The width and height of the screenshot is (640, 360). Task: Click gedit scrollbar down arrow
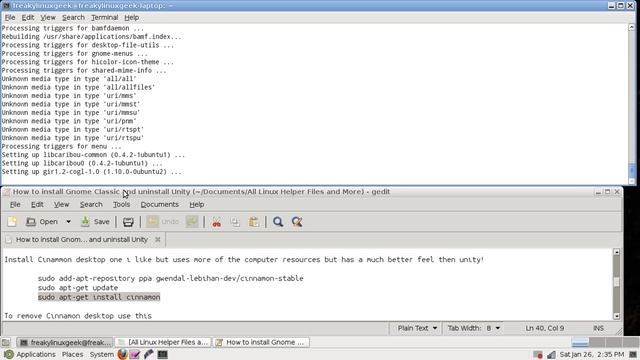point(616,316)
